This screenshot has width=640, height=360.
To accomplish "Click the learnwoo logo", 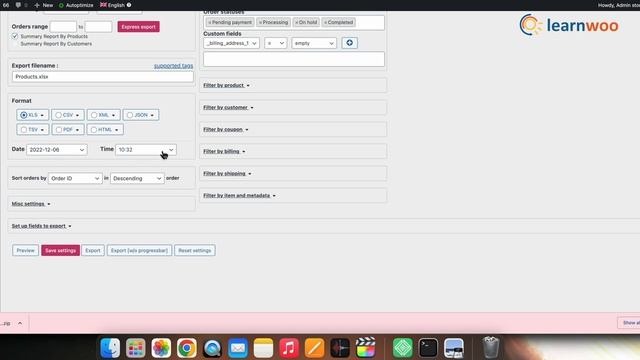I will click(x=569, y=25).
